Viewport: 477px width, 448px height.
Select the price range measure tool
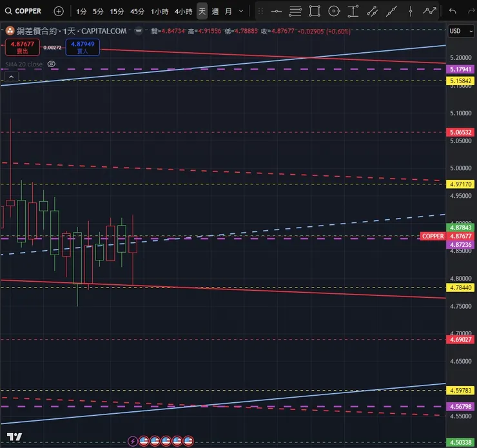click(x=353, y=11)
